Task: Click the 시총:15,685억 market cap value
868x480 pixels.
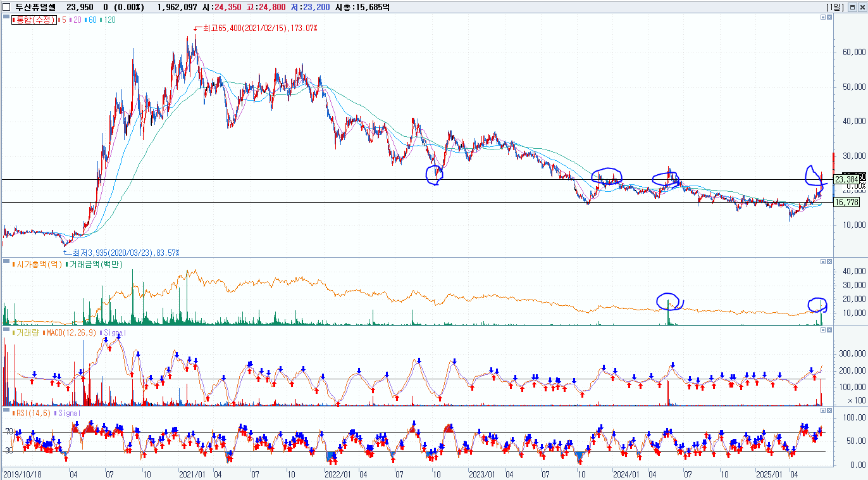Action: click(x=363, y=7)
